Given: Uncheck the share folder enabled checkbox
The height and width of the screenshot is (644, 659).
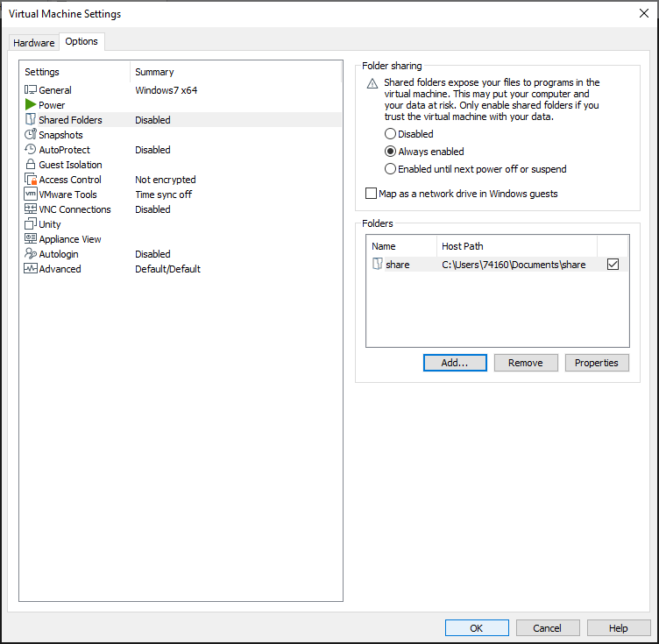Looking at the screenshot, I should (x=613, y=265).
